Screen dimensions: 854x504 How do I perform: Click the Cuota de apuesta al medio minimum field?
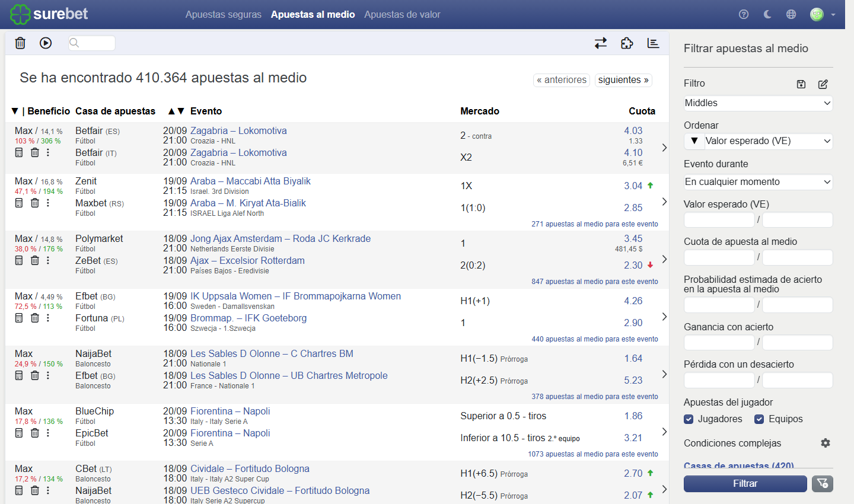pos(719,257)
